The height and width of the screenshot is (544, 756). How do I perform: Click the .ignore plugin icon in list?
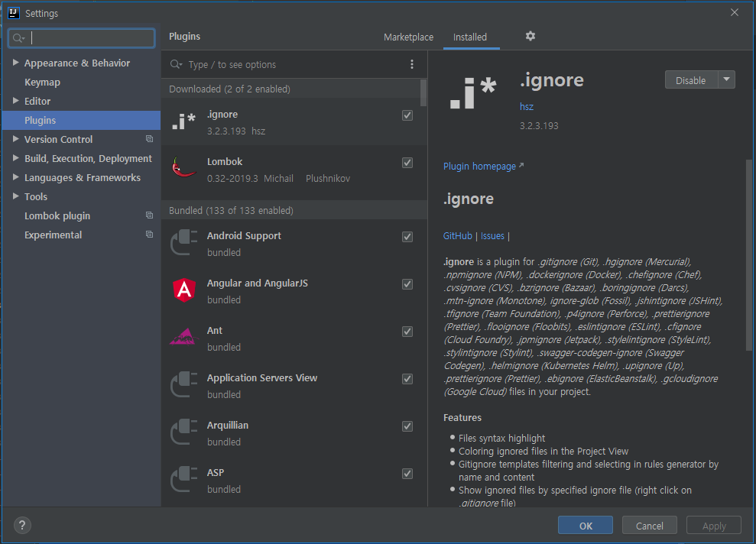[x=183, y=121]
